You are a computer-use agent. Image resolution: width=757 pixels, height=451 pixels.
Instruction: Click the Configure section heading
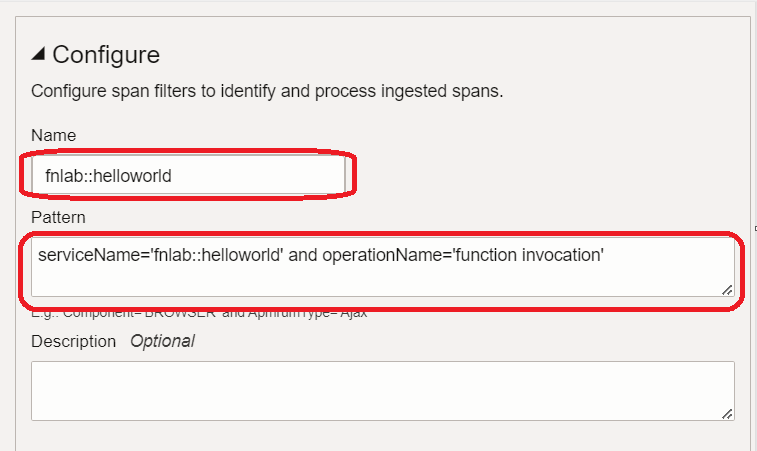pyautogui.click(x=105, y=55)
